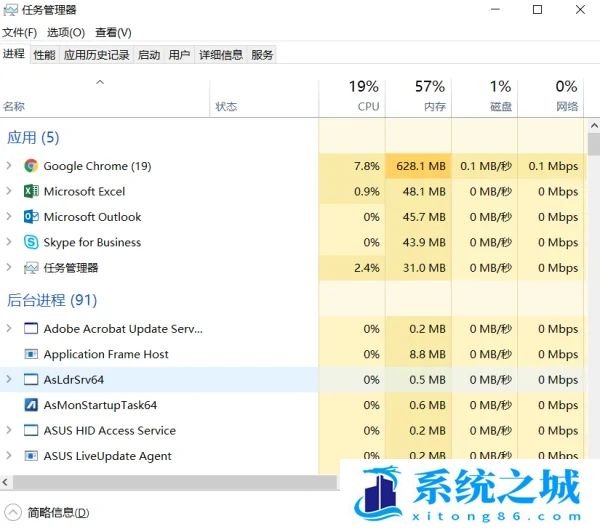Switch to the 性能 tab
The image size is (600, 529).
44,55
